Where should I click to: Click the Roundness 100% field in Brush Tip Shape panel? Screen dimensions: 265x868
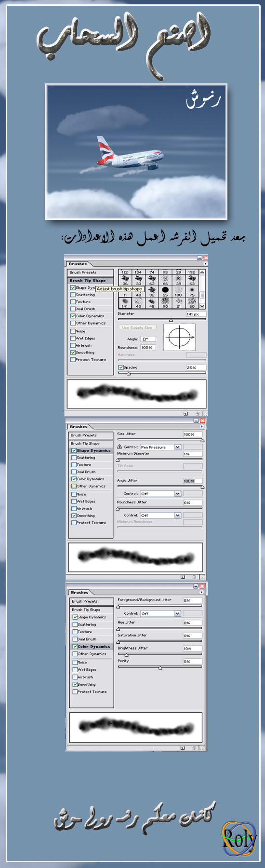(x=148, y=347)
